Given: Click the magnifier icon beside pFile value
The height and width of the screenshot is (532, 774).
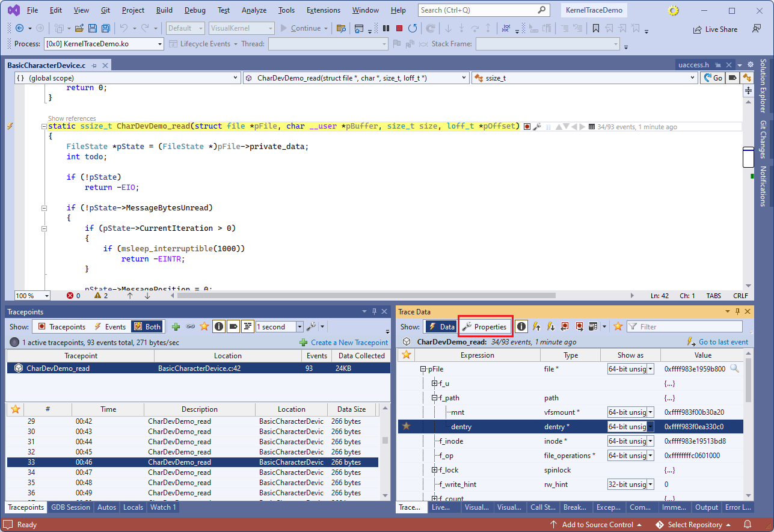Looking at the screenshot, I should pos(734,368).
